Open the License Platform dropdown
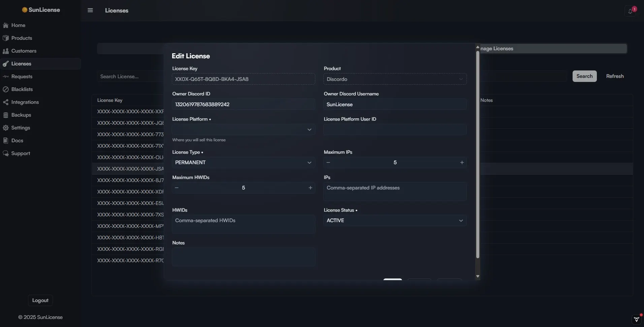644x327 pixels. pos(244,129)
